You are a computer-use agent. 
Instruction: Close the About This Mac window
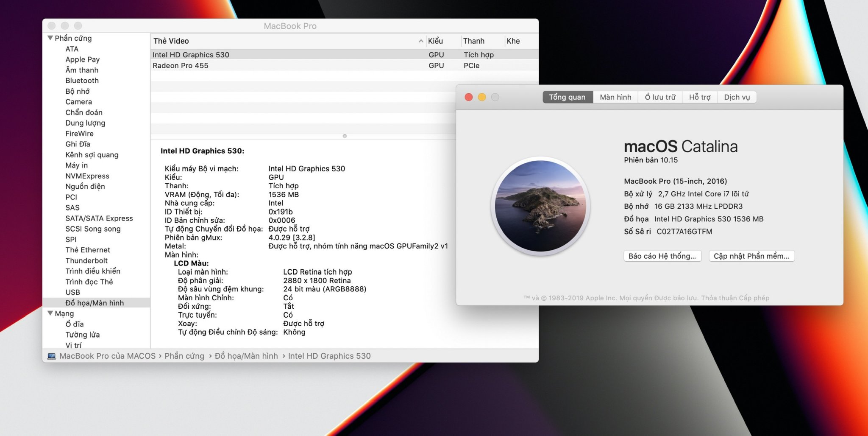click(x=469, y=97)
